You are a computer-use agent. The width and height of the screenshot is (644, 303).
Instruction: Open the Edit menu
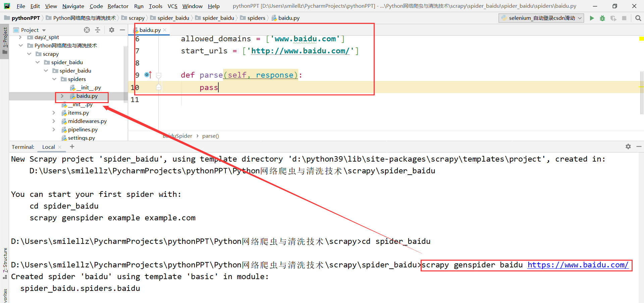35,6
